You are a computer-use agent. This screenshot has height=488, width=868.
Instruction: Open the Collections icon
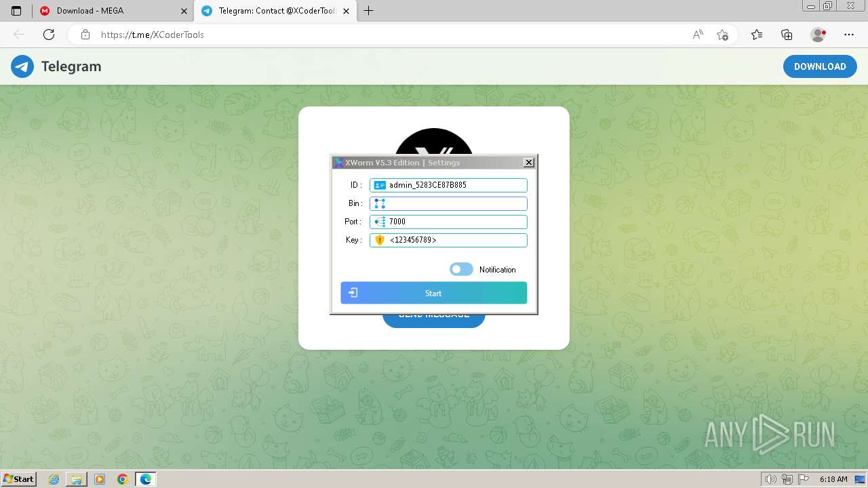coord(787,35)
